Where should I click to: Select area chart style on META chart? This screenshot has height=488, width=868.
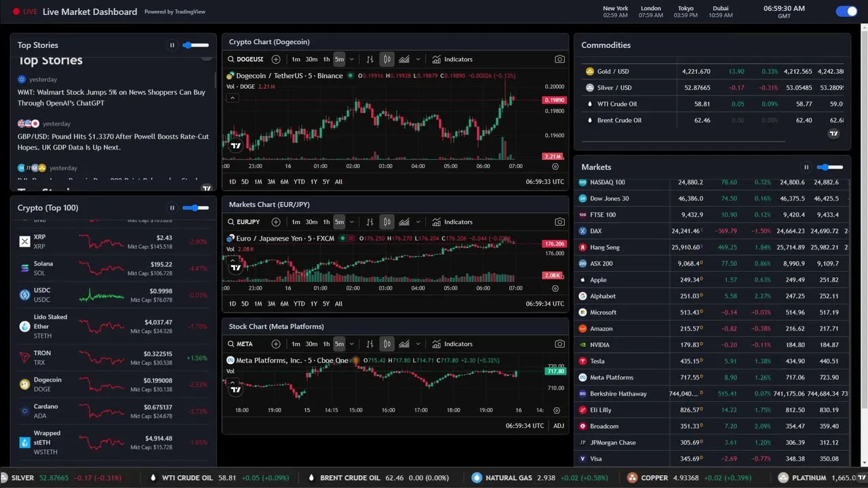coord(403,344)
